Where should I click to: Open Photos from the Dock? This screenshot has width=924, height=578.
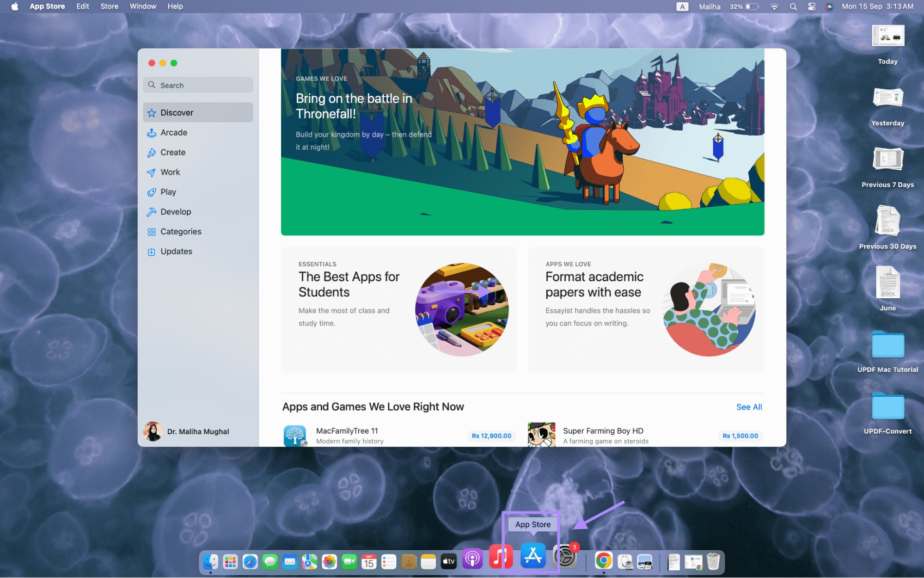[x=330, y=561]
